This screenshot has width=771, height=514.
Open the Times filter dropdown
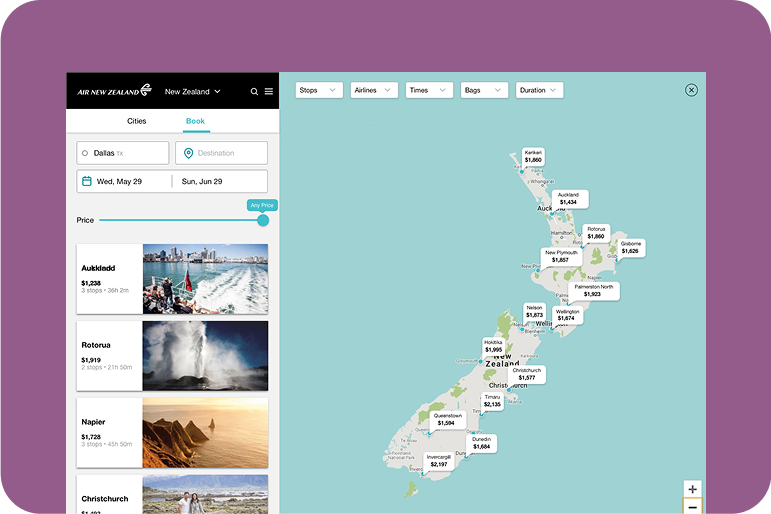click(x=429, y=90)
